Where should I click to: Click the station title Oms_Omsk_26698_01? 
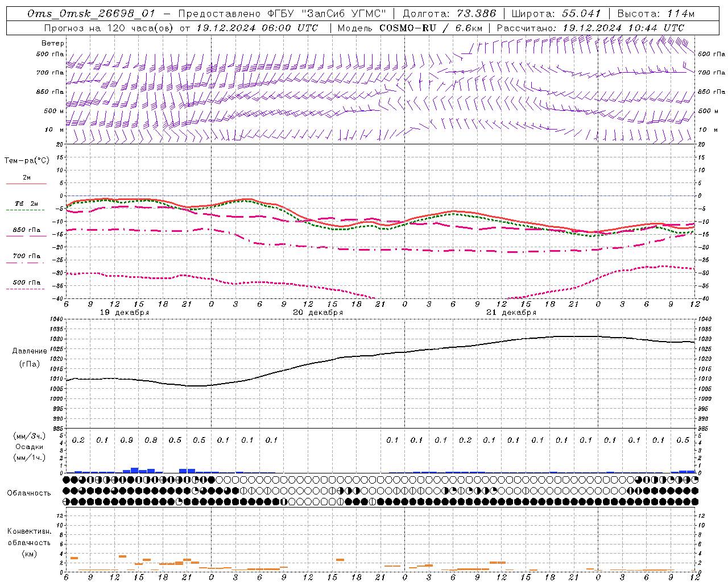point(91,14)
